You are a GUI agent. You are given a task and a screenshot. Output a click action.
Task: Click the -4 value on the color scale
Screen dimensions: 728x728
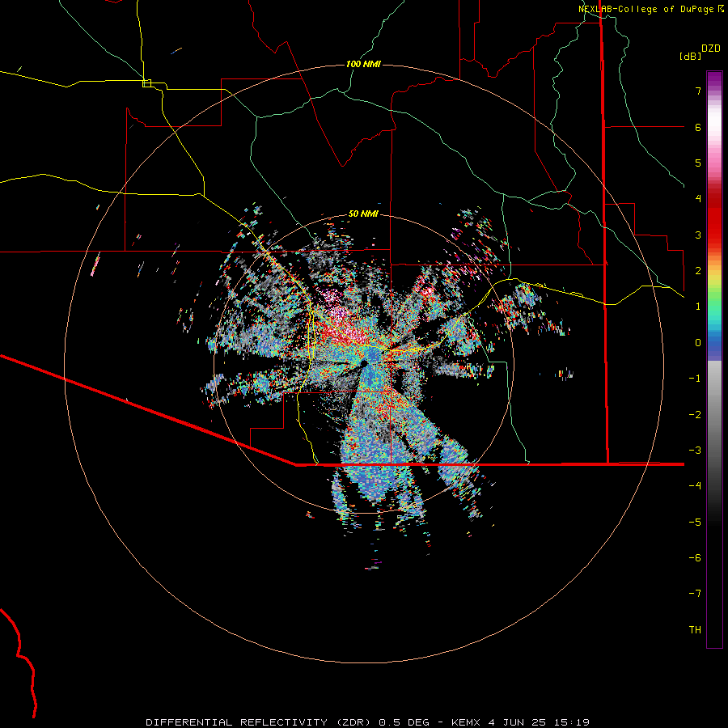[x=695, y=486]
